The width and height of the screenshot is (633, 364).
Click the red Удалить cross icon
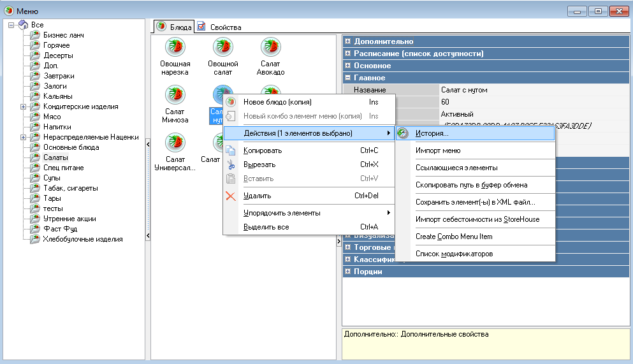click(231, 196)
